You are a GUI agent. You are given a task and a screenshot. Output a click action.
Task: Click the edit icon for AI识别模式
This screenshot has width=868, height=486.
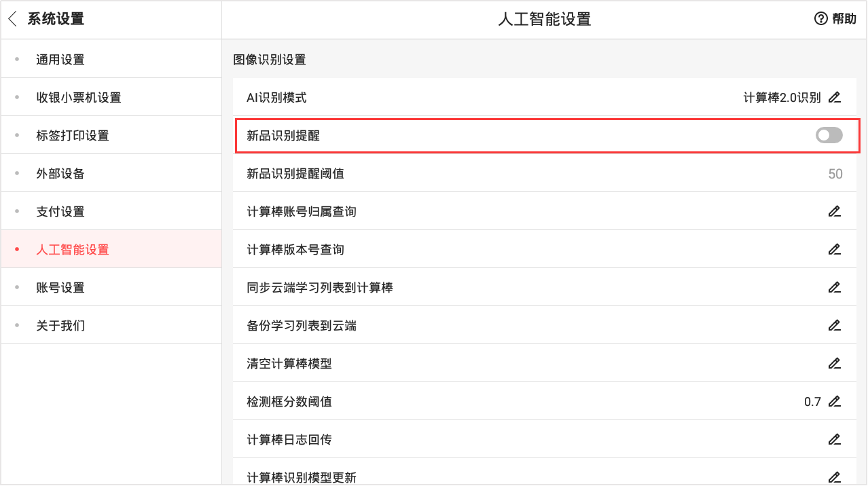[x=835, y=97]
